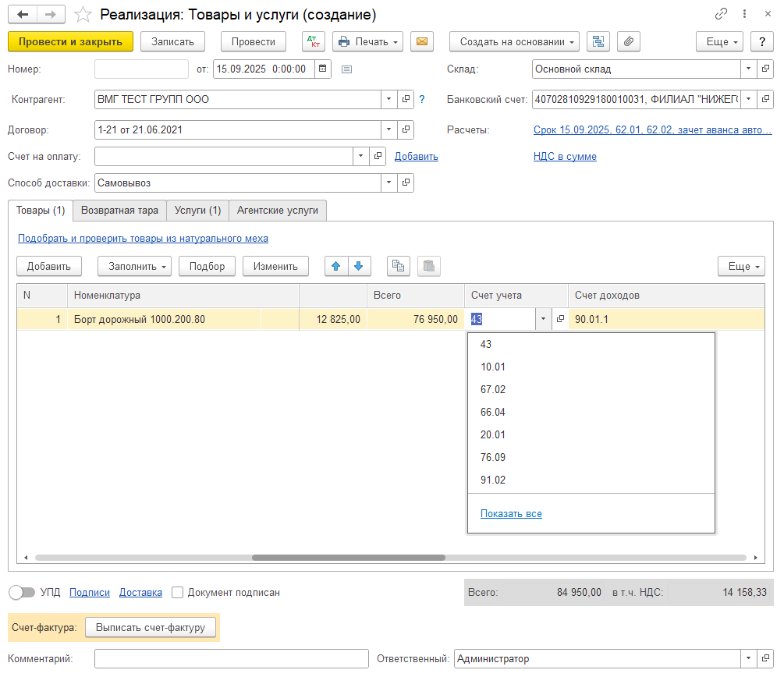Viewport: 784px width, 677px height.
Task: Open the document structure icon
Action: click(x=598, y=41)
